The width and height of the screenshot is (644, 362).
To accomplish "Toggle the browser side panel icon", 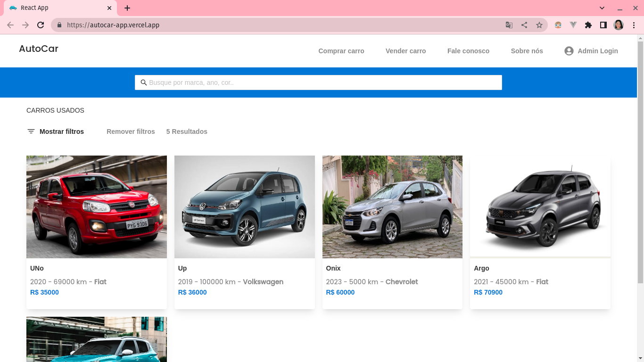I will point(603,25).
